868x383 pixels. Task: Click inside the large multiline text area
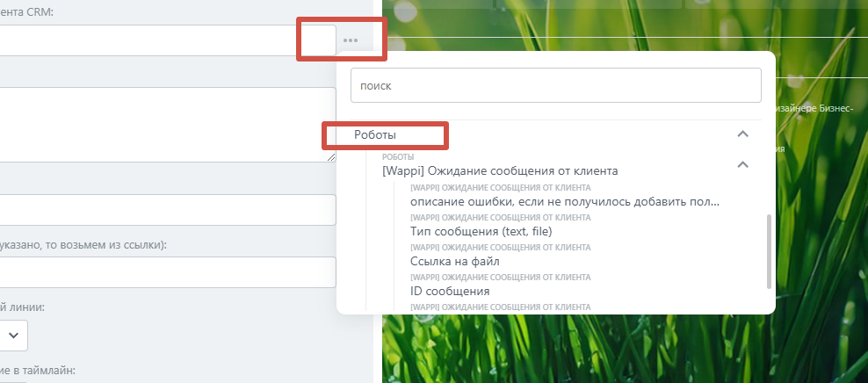click(168, 125)
